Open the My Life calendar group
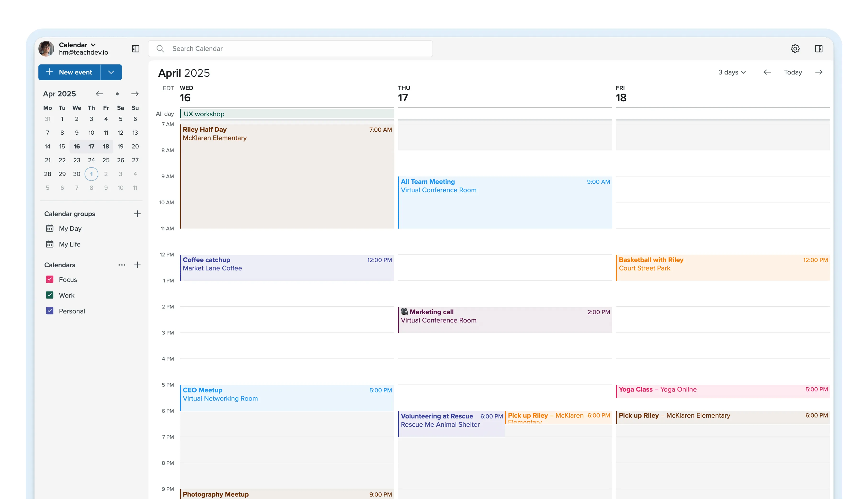 click(x=70, y=244)
